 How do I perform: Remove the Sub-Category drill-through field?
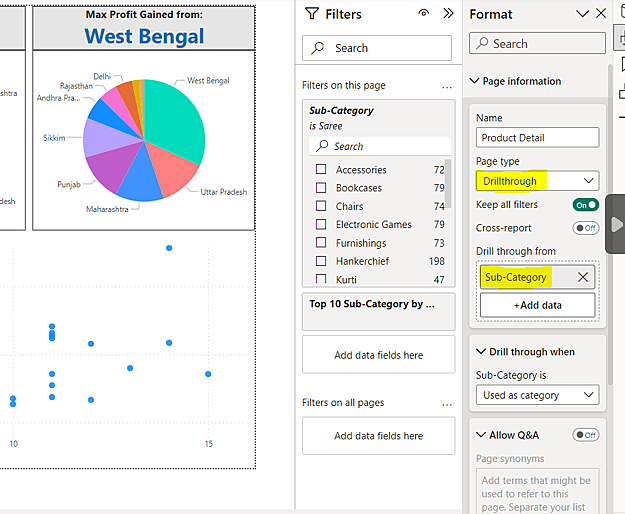[x=583, y=277]
